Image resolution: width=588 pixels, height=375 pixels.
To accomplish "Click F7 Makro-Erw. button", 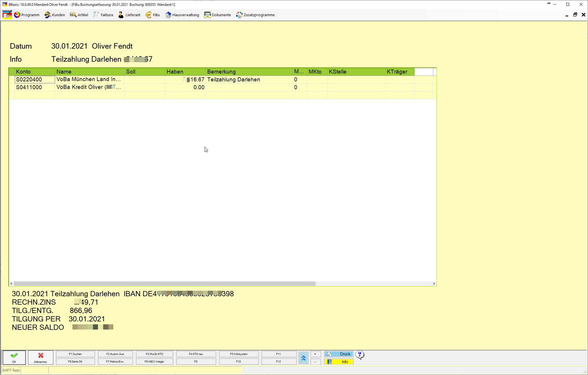I will pos(115,361).
